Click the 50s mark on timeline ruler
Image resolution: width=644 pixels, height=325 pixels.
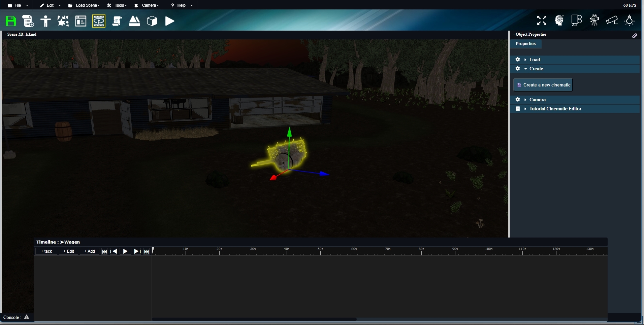point(320,251)
